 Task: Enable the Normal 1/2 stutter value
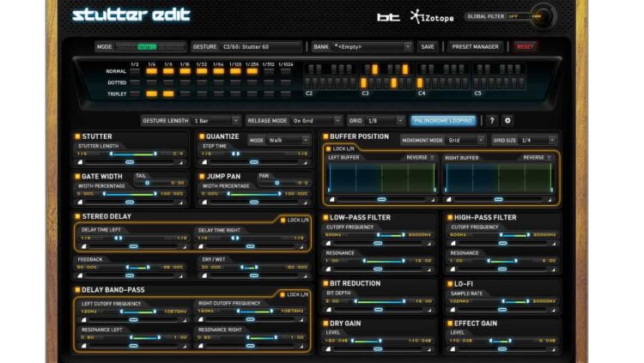[135, 71]
